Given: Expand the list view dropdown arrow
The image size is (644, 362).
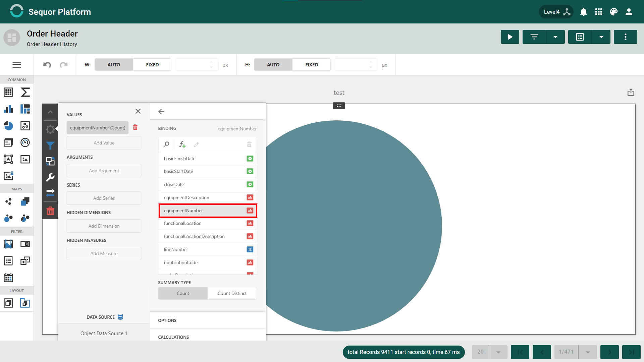Looking at the screenshot, I should coord(601,37).
